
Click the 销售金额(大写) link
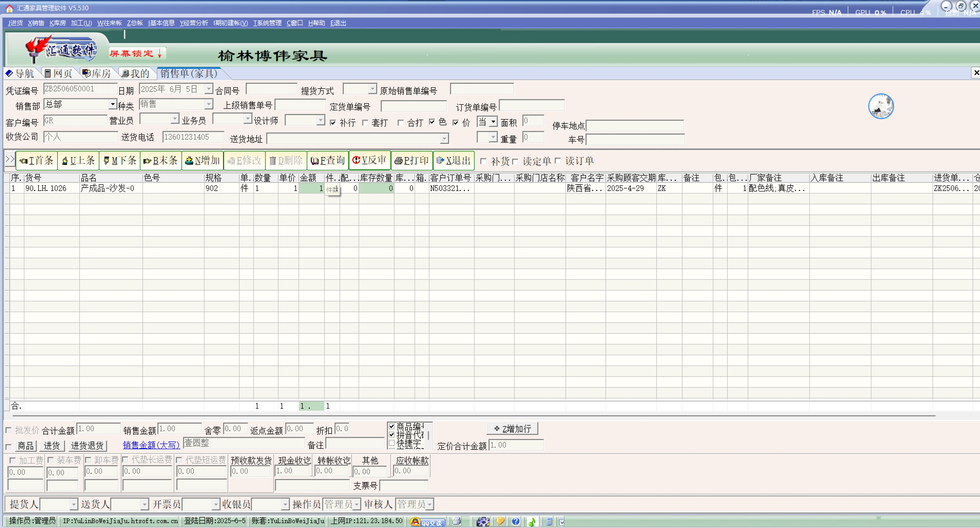point(151,445)
